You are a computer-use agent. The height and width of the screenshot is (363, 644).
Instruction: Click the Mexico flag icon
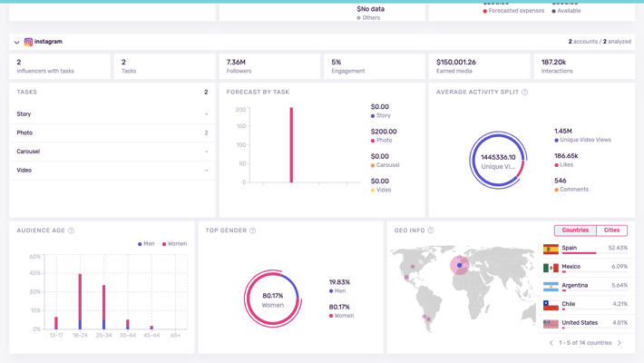click(551, 268)
